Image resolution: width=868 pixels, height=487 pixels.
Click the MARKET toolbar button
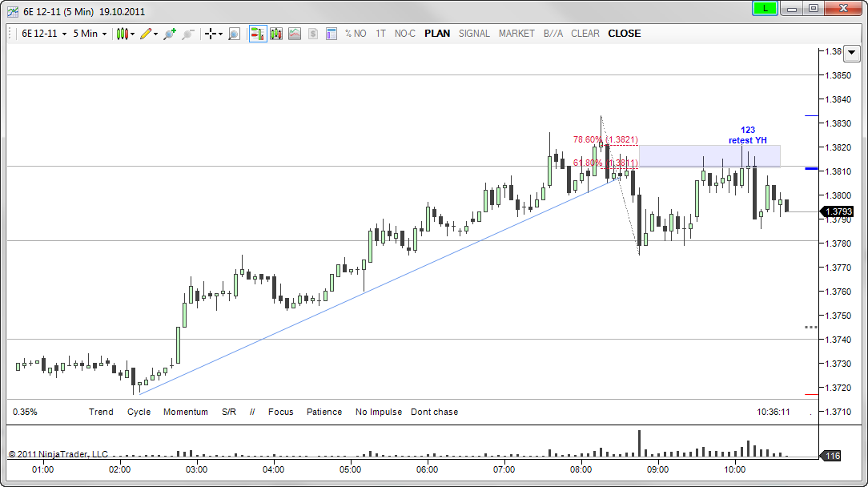[516, 34]
